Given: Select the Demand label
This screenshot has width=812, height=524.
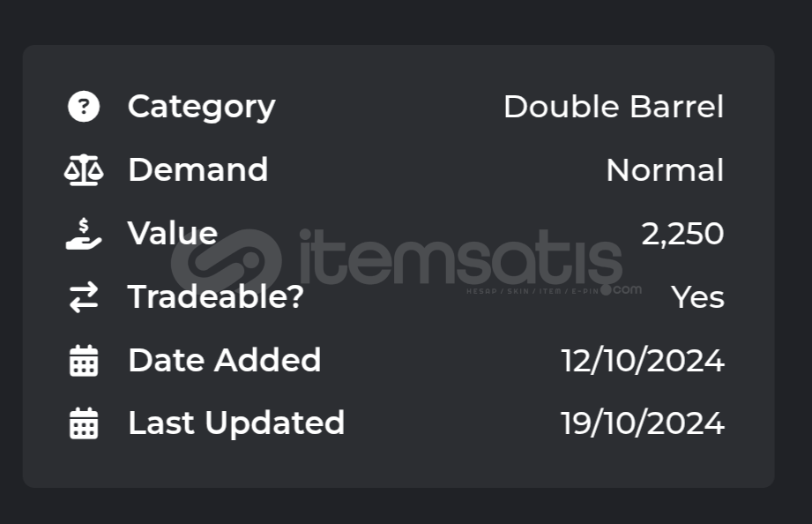Looking at the screenshot, I should (197, 170).
